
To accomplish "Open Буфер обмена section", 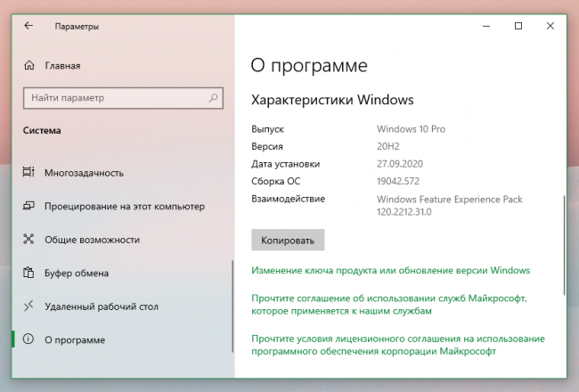I will tap(77, 273).
